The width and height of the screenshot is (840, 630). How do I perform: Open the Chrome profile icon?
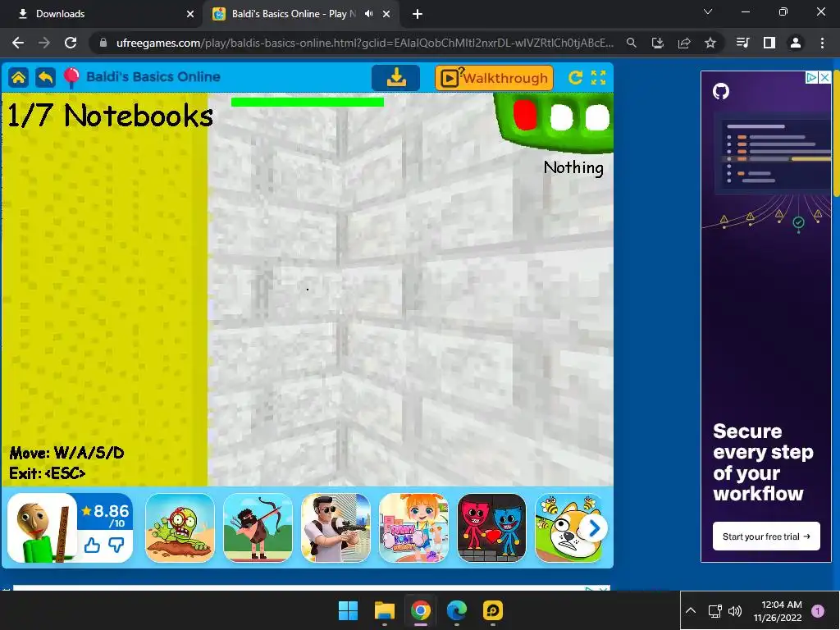(x=796, y=43)
